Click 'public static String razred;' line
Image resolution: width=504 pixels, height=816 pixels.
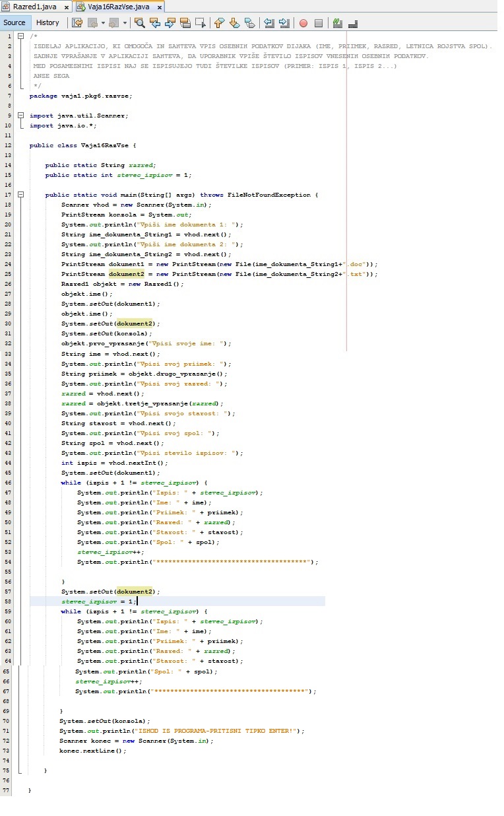[x=101, y=165]
